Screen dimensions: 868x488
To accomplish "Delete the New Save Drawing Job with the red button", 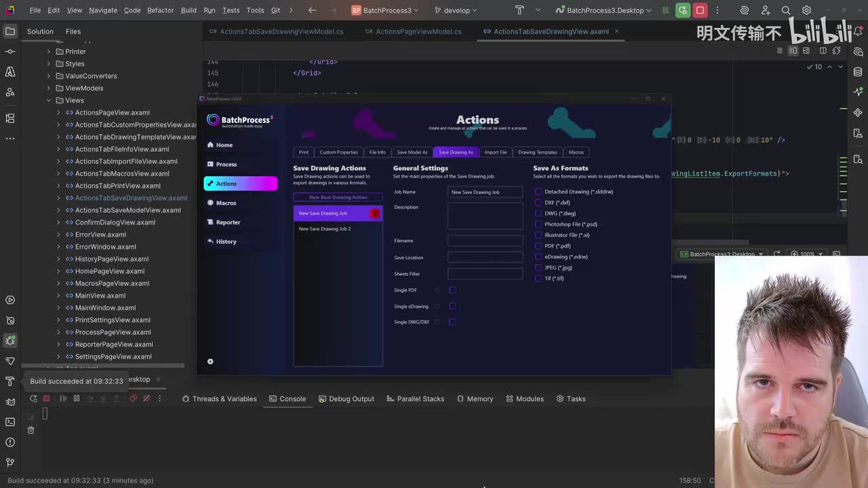I will [x=375, y=213].
